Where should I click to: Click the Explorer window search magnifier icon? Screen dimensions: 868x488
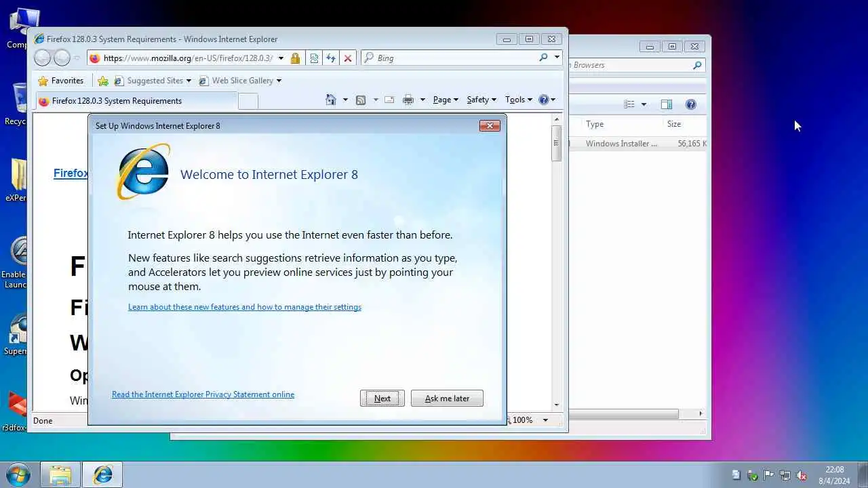697,65
